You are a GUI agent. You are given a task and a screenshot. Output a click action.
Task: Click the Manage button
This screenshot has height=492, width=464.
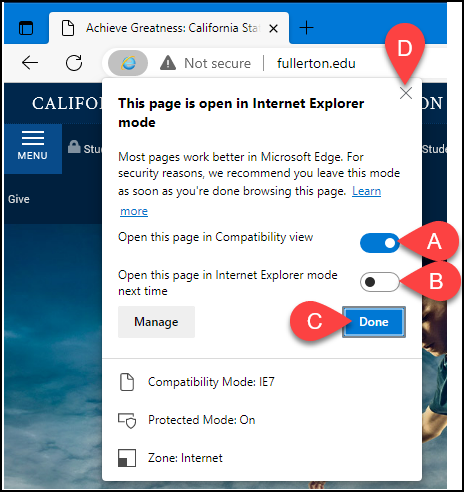click(156, 322)
